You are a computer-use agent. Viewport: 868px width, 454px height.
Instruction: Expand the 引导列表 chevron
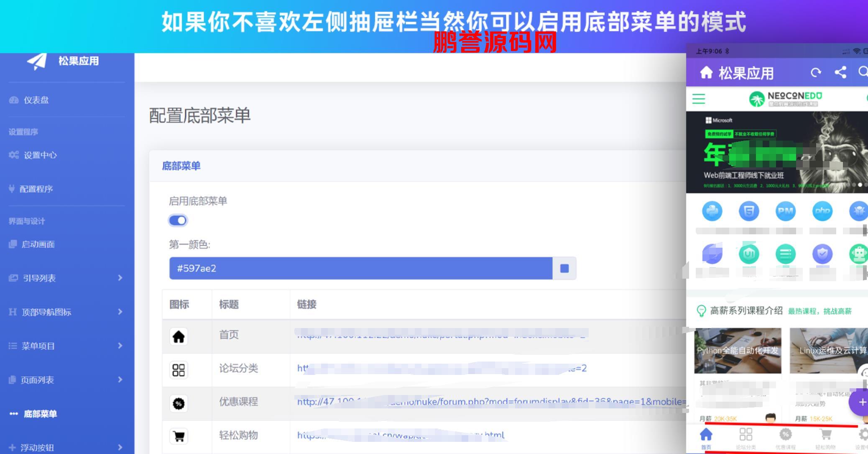click(x=120, y=278)
